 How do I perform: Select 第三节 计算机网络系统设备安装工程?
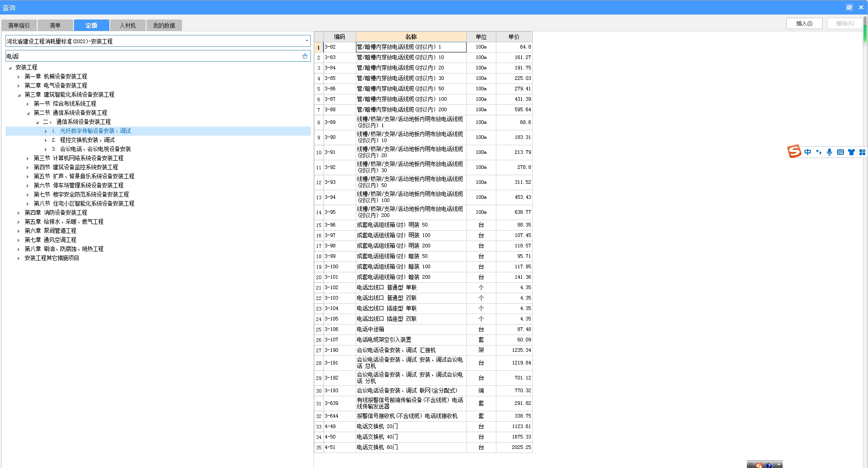(78, 158)
